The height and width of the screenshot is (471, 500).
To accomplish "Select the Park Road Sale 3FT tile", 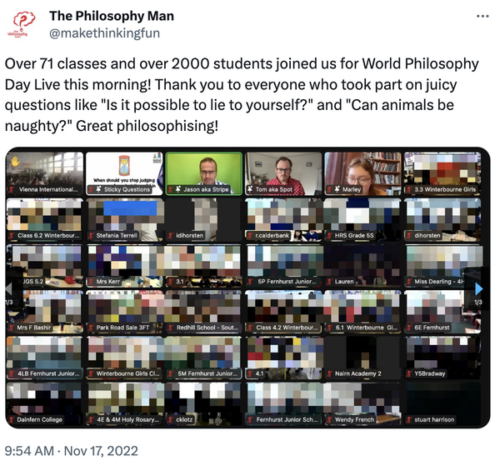I will (x=124, y=312).
